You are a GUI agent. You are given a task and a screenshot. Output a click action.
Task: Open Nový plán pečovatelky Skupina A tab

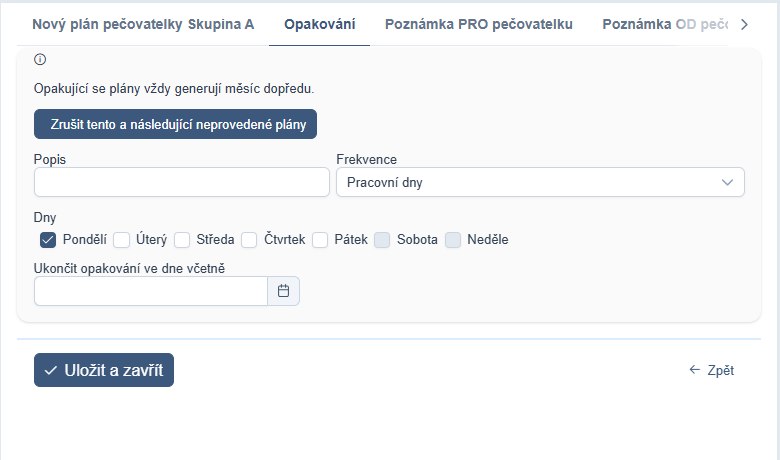tap(143, 24)
